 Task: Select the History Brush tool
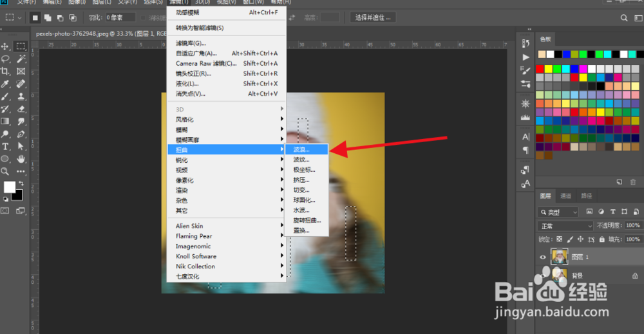click(5, 109)
